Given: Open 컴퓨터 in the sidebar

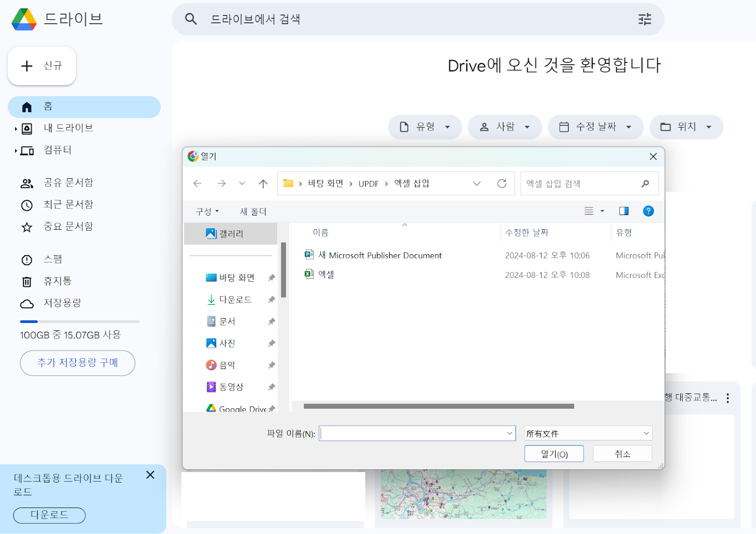Looking at the screenshot, I should pos(58,150).
